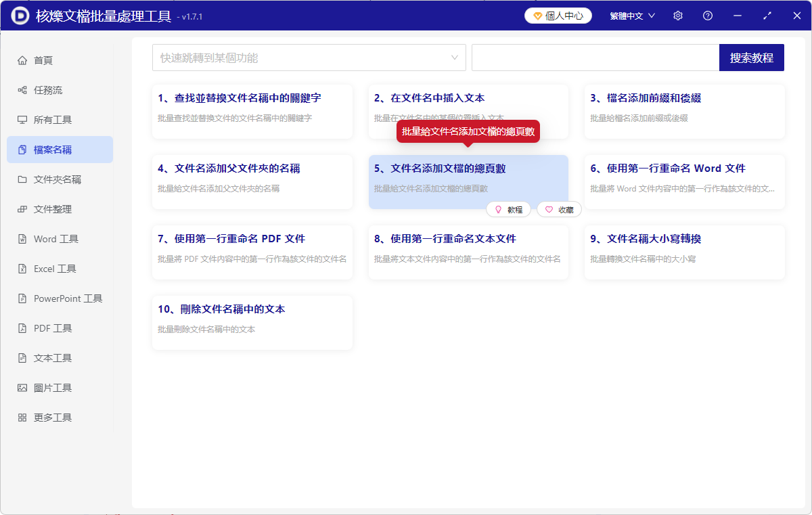
Task: Open the 教程 tutorial for tool 5
Action: 509,209
